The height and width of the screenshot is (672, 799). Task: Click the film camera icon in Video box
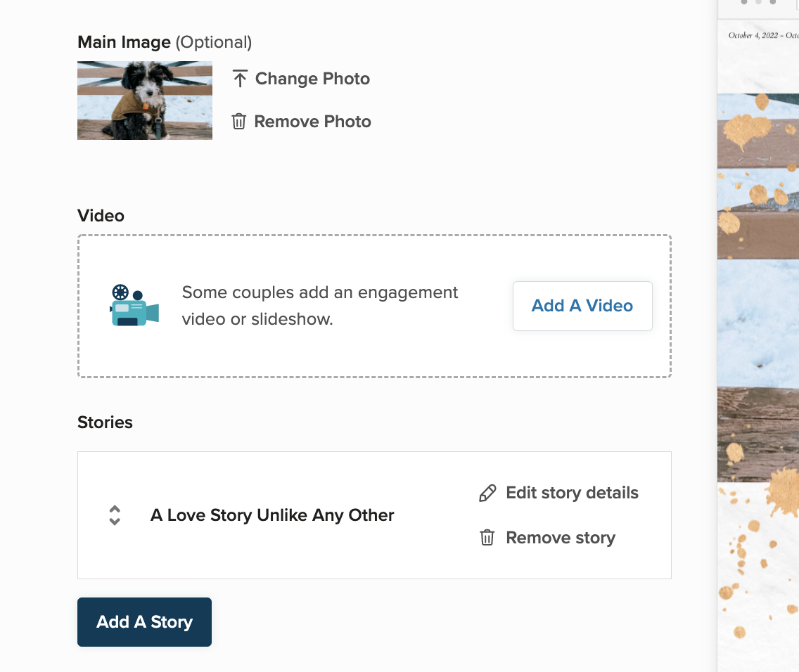pyautogui.click(x=134, y=306)
